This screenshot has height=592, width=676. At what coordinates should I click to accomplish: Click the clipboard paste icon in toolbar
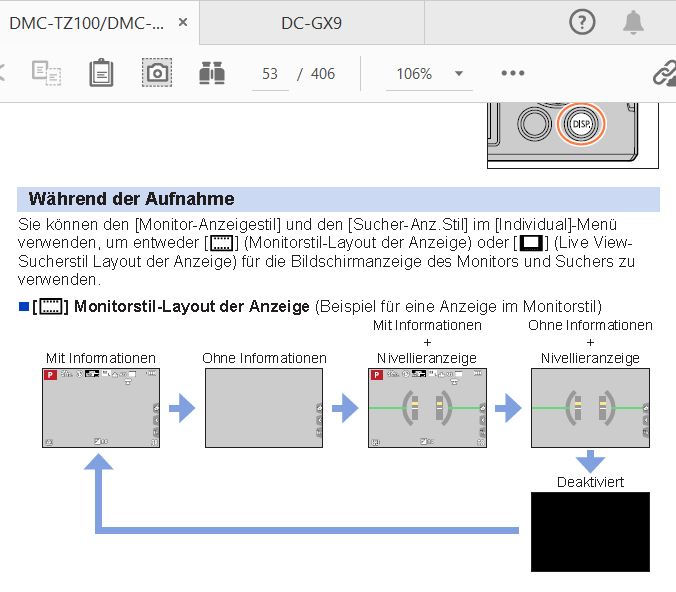(x=101, y=73)
